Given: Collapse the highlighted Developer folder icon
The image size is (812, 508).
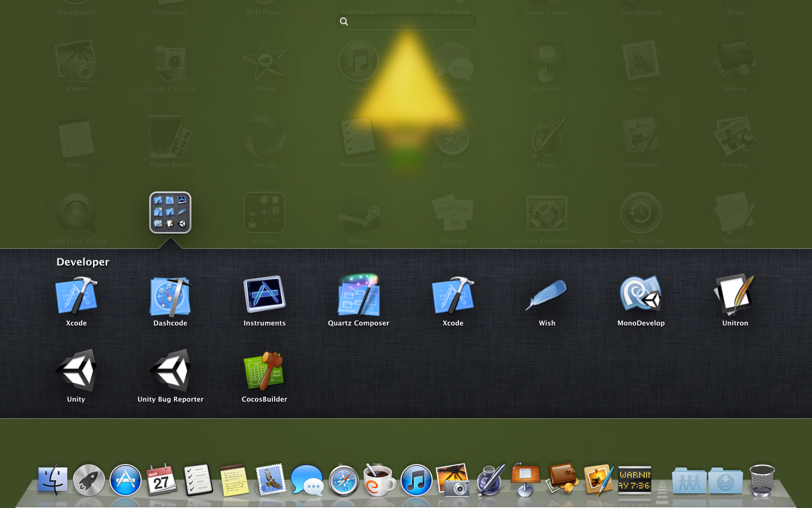Looking at the screenshot, I should tap(170, 213).
